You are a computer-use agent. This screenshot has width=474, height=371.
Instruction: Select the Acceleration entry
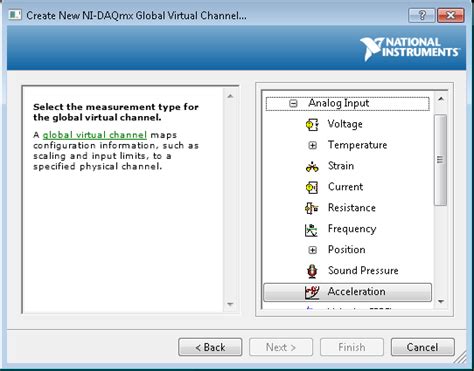pyautogui.click(x=347, y=292)
